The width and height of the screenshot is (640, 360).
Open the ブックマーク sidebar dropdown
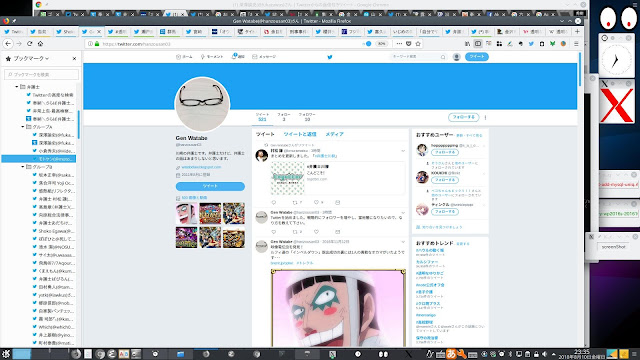click(x=31, y=59)
